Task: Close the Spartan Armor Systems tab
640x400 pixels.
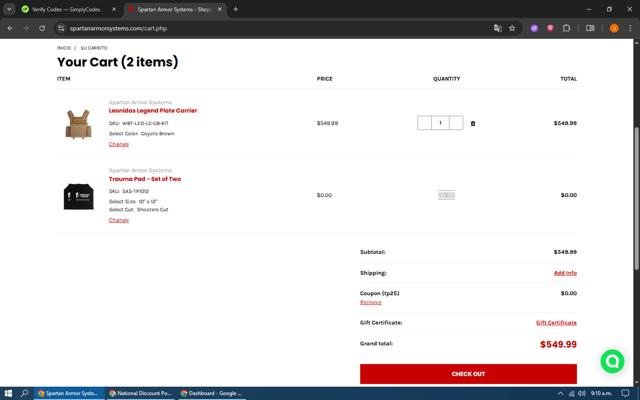Action: click(220, 9)
